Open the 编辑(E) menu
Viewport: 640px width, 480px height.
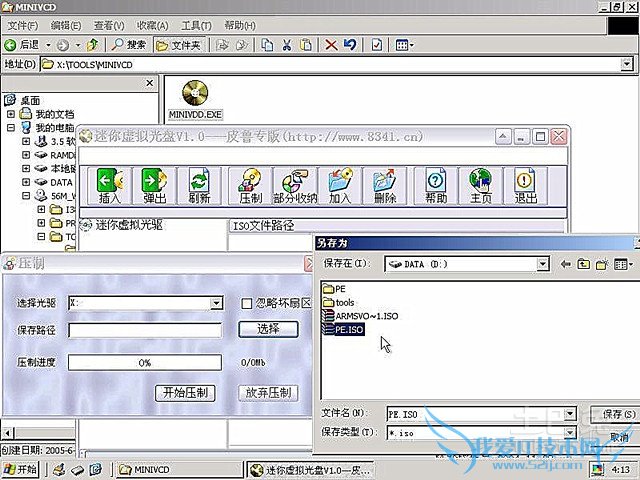tap(66, 26)
